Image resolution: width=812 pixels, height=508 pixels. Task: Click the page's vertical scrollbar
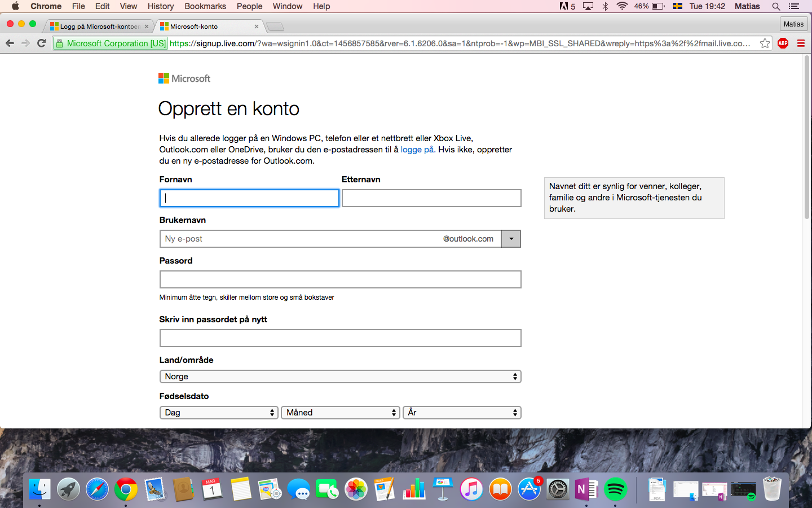coord(807,138)
